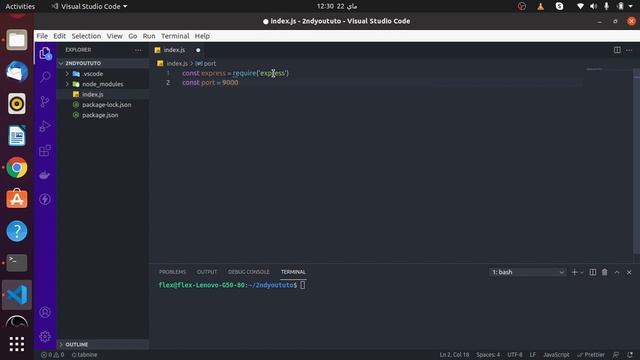The height and width of the screenshot is (360, 640).
Task: Maximize the terminal panel size
Action: coord(617,272)
